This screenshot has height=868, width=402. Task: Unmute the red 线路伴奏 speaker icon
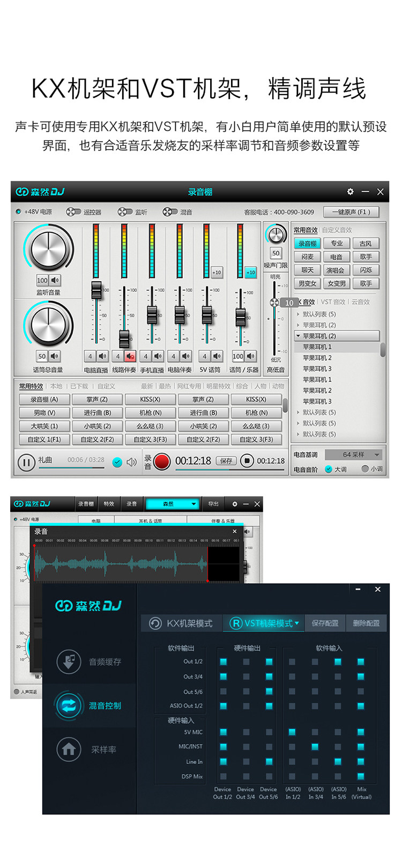click(x=130, y=356)
